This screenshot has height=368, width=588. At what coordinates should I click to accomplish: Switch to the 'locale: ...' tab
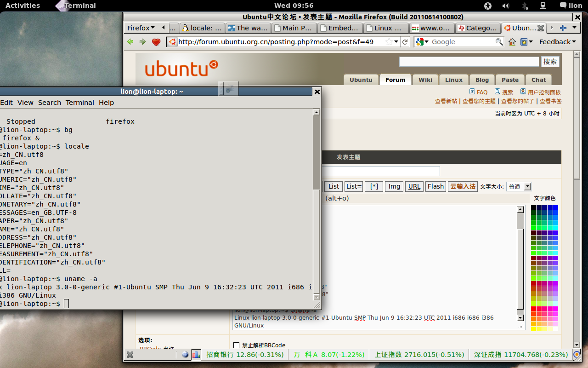pyautogui.click(x=203, y=28)
